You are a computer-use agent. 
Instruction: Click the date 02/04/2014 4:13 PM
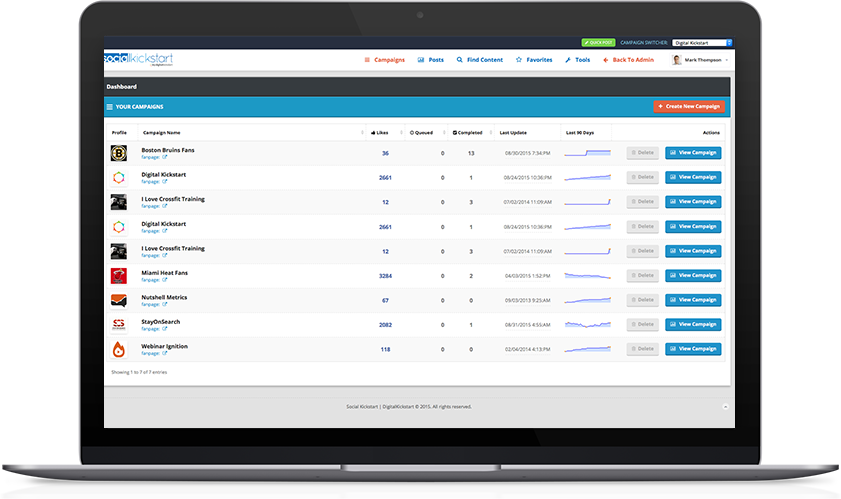pos(527,349)
